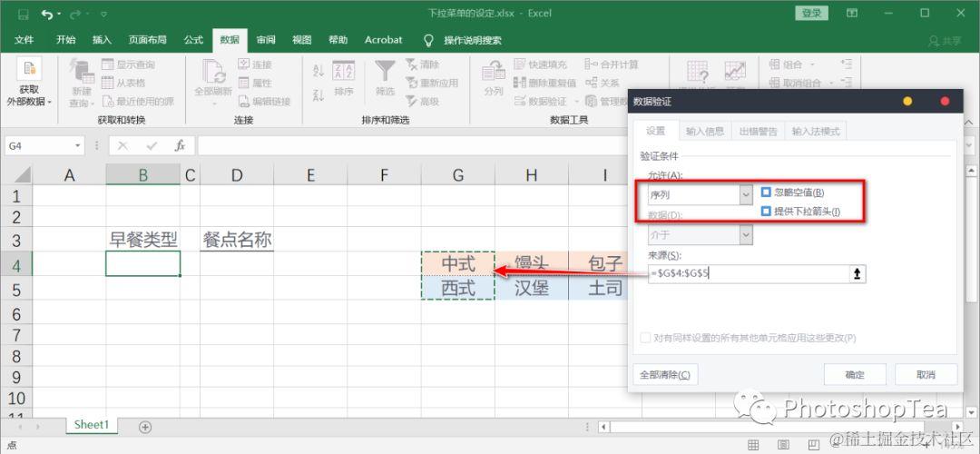This screenshot has height=454, width=980.
Task: Click the Save icon in the title bar
Action: 23,13
